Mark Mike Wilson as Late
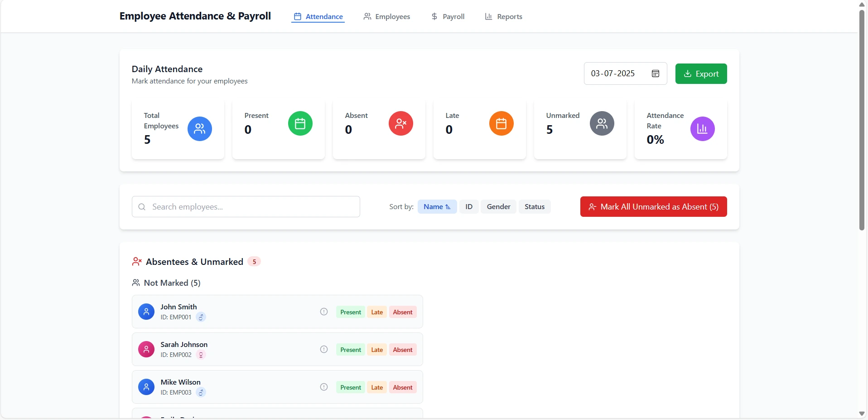The height and width of the screenshot is (420, 868). [376, 387]
